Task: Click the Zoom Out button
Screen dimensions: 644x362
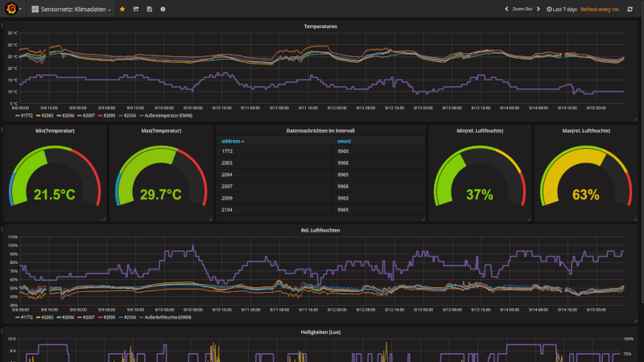Action: click(522, 9)
